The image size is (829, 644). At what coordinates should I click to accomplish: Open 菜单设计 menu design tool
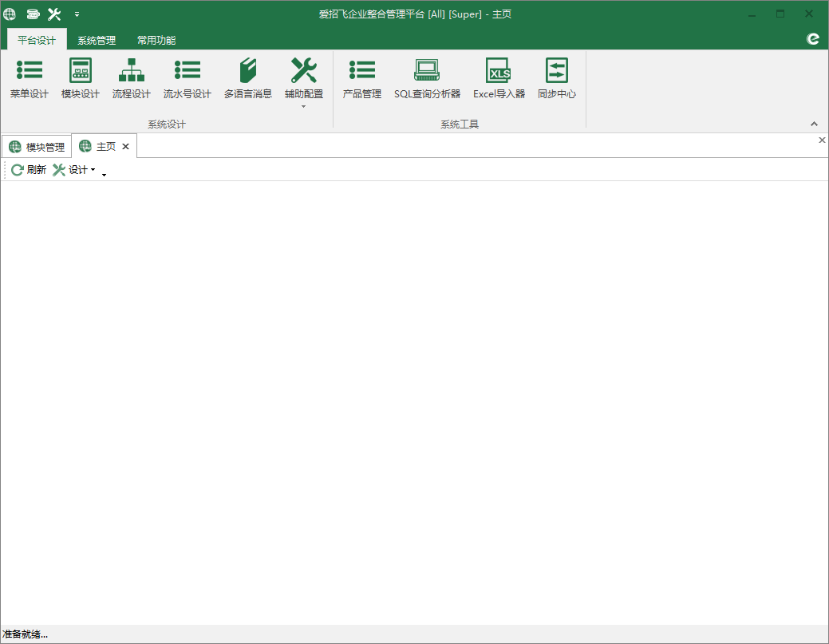[x=29, y=79]
